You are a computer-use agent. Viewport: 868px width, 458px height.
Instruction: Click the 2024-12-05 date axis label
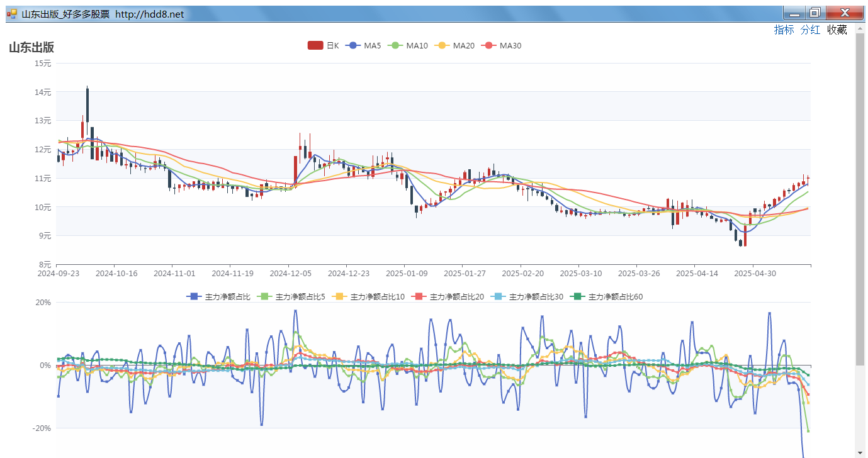pos(290,274)
